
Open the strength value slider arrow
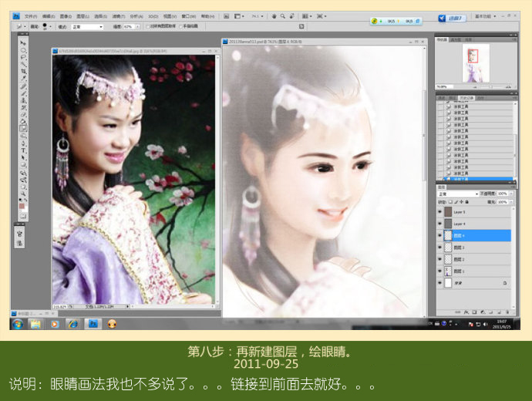tap(137, 26)
